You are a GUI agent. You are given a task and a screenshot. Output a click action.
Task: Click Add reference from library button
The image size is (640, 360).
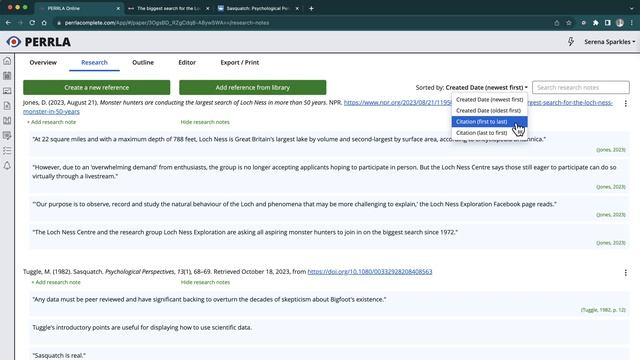click(253, 87)
